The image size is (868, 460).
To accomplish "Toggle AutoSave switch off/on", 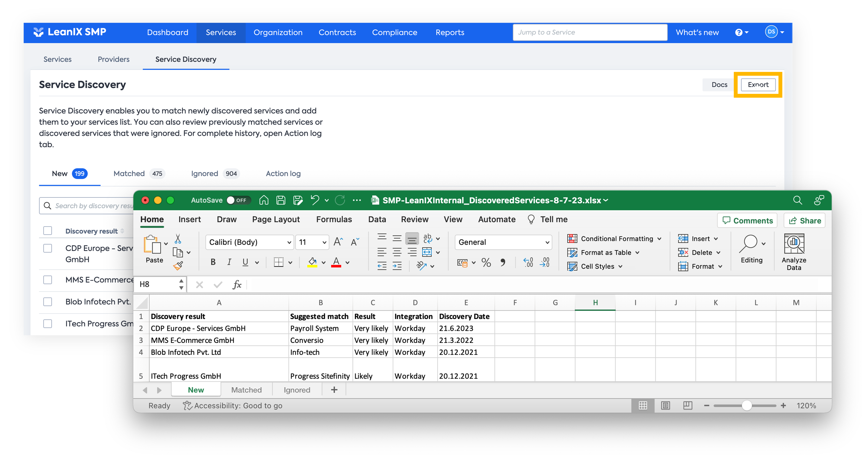I will (238, 200).
